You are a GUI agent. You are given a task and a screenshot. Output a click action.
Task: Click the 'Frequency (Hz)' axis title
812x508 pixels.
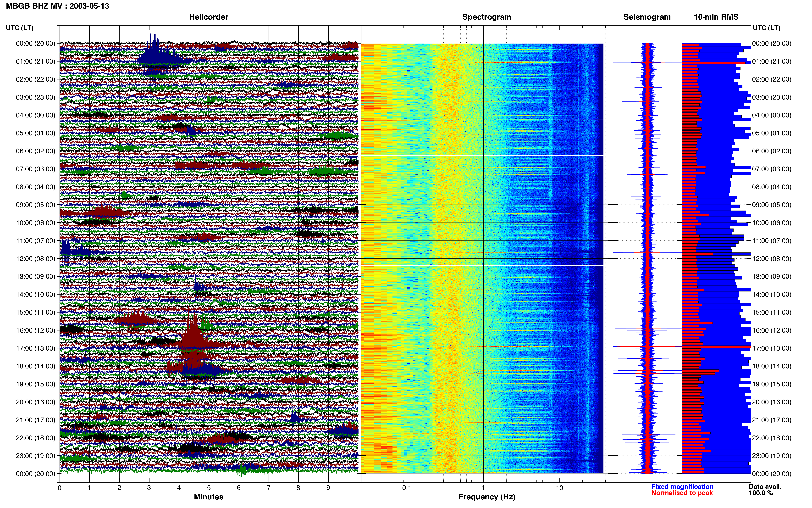coord(487,497)
